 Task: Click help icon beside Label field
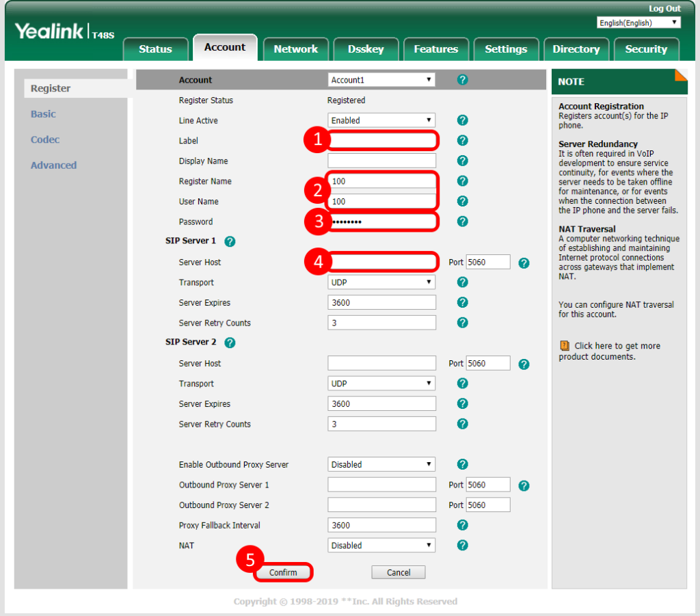pos(462,141)
